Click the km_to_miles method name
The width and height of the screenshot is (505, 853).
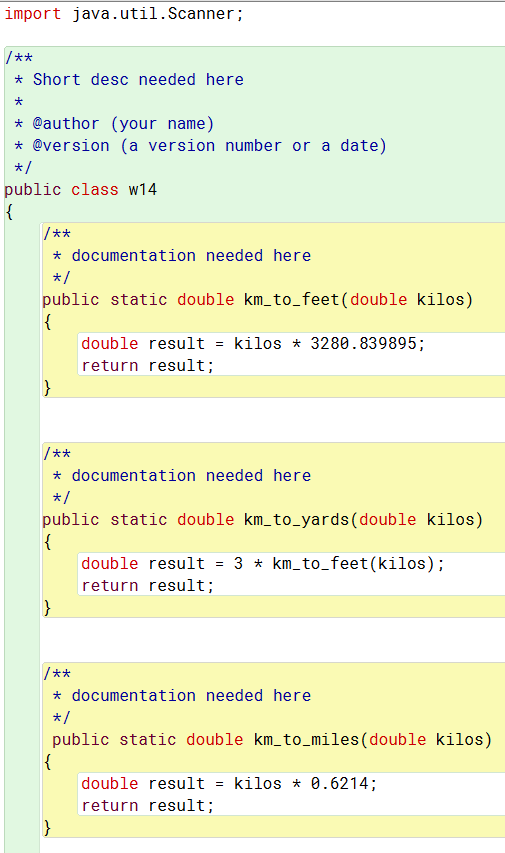tap(306, 740)
